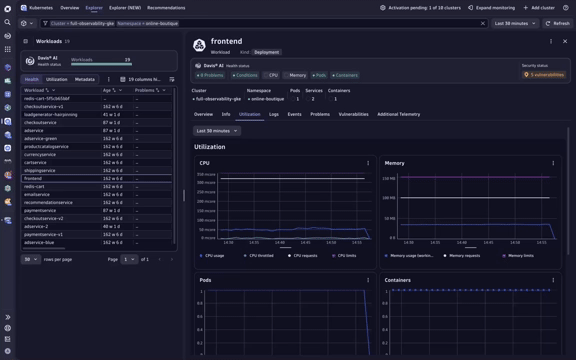
Task: Open the Events tab in frontend panel
Action: click(x=294, y=114)
